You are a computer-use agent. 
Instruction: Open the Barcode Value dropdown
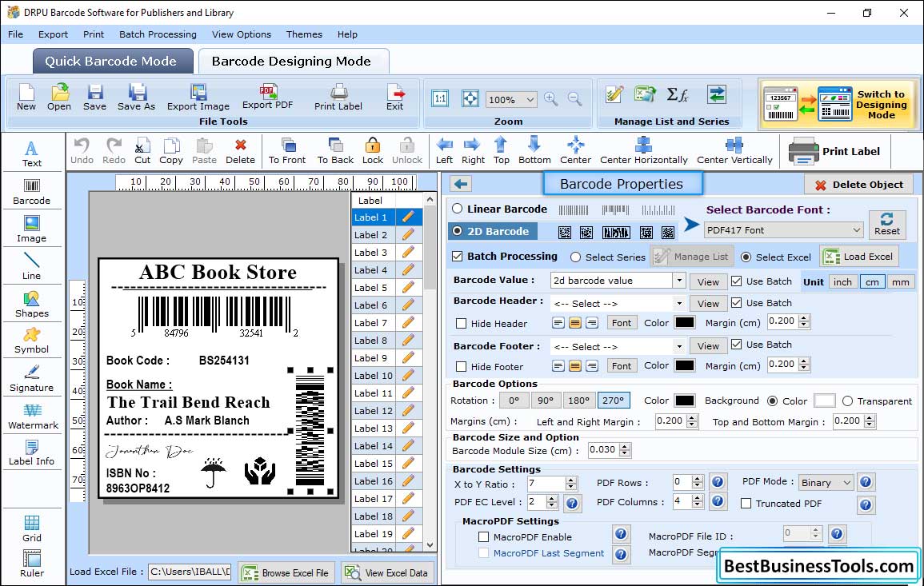point(679,281)
